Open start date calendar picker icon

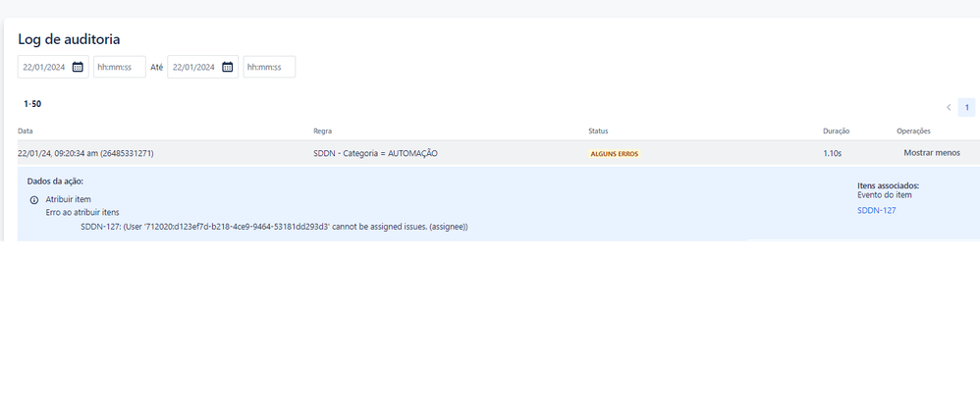[78, 67]
